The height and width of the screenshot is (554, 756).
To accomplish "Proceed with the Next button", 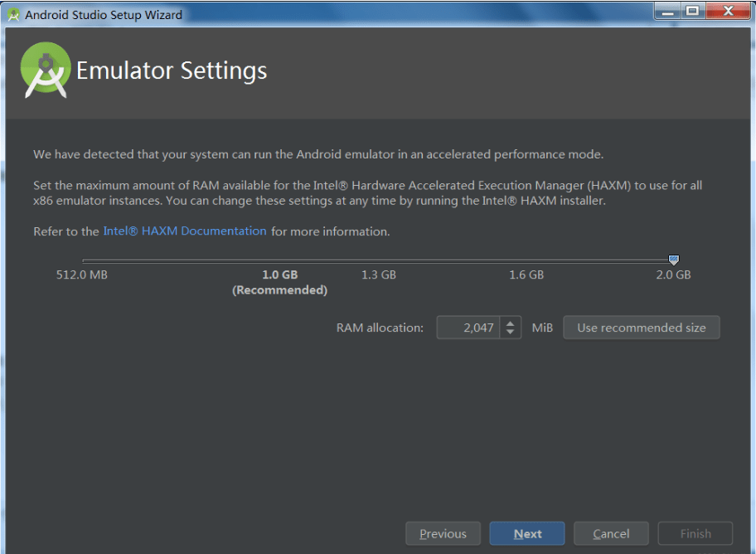I will [x=527, y=534].
